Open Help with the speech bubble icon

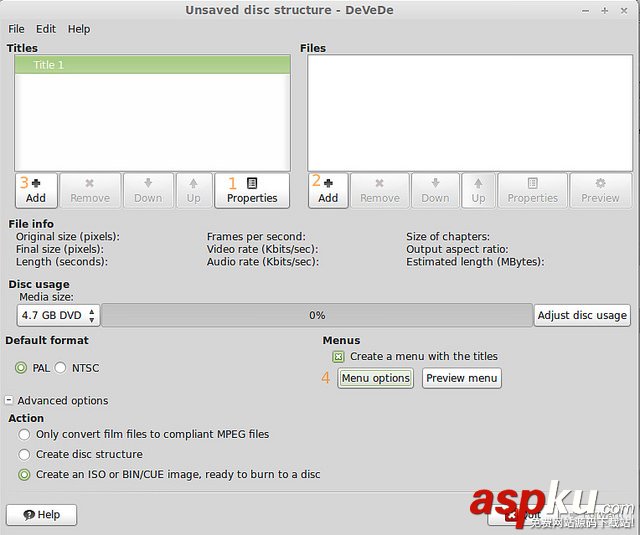[42, 515]
